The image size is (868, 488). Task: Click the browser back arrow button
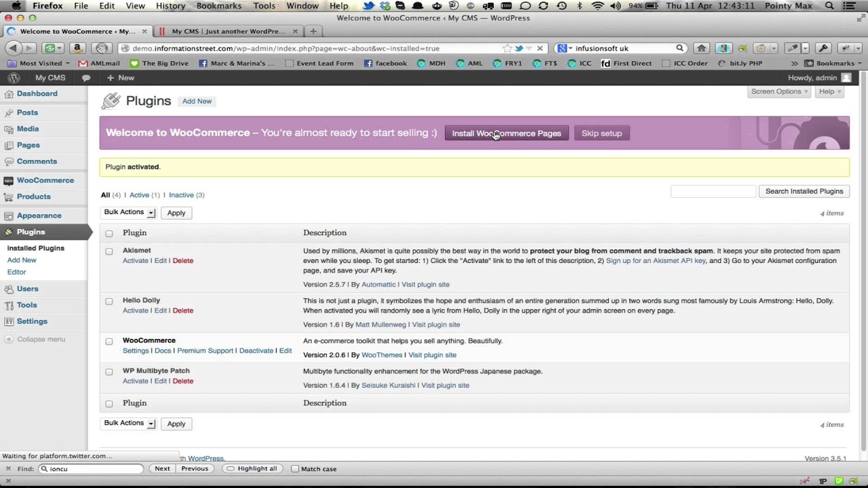pos(13,48)
